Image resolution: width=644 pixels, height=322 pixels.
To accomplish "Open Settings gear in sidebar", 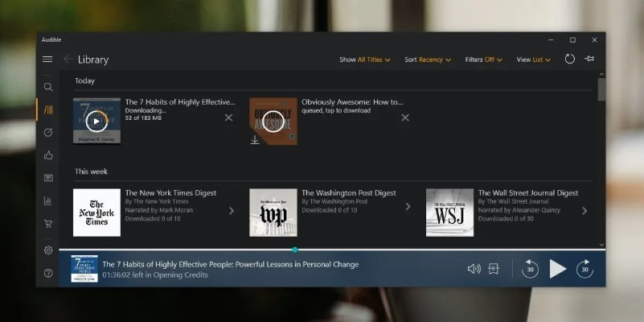I will pyautogui.click(x=48, y=250).
